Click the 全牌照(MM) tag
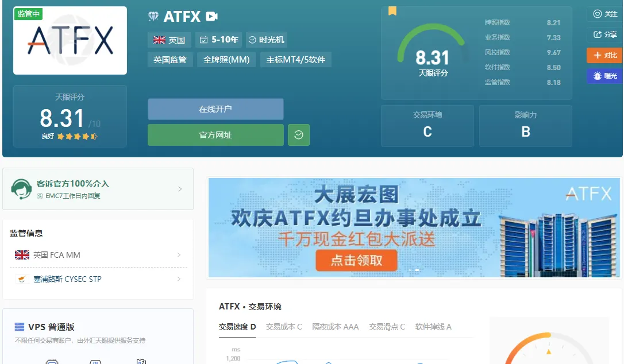This screenshot has width=624, height=364. point(226,60)
